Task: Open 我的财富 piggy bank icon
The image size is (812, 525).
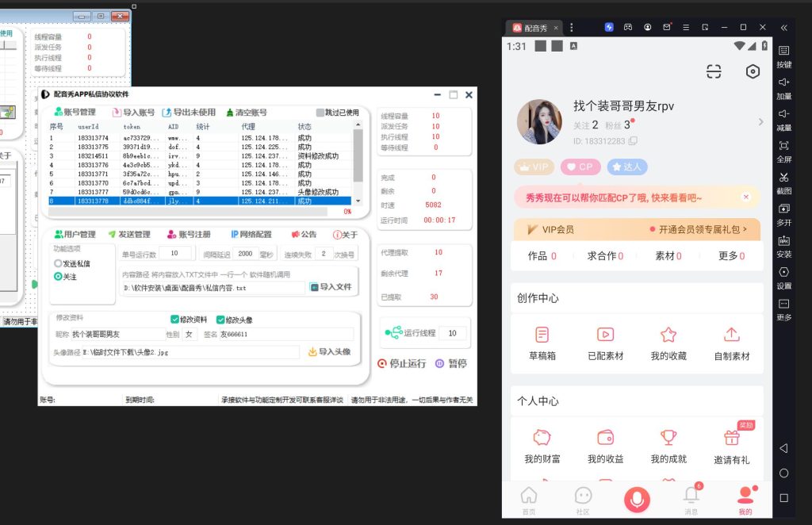Action: click(542, 438)
